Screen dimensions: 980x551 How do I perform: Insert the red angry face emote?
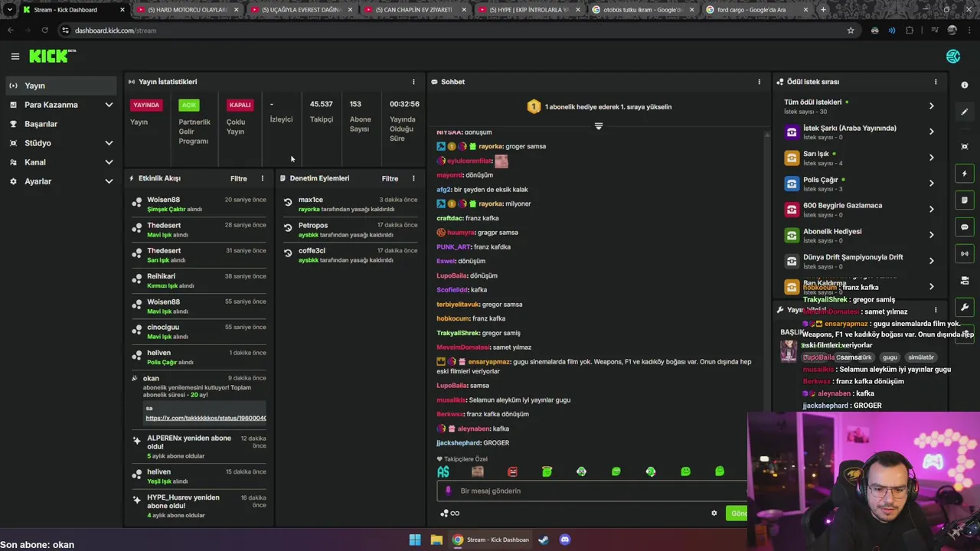point(512,471)
